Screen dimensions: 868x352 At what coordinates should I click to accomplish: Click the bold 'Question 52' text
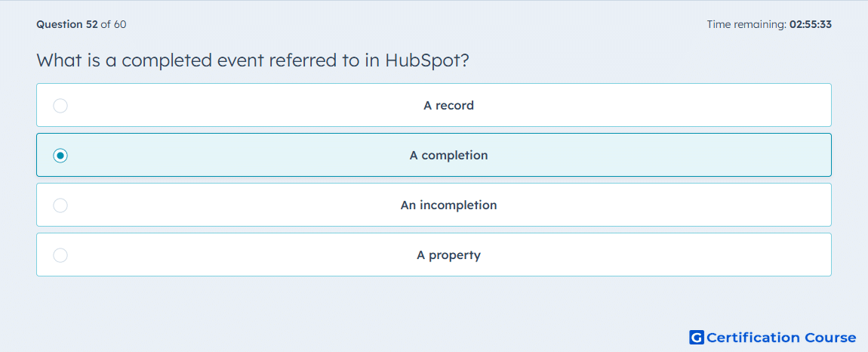point(67,24)
